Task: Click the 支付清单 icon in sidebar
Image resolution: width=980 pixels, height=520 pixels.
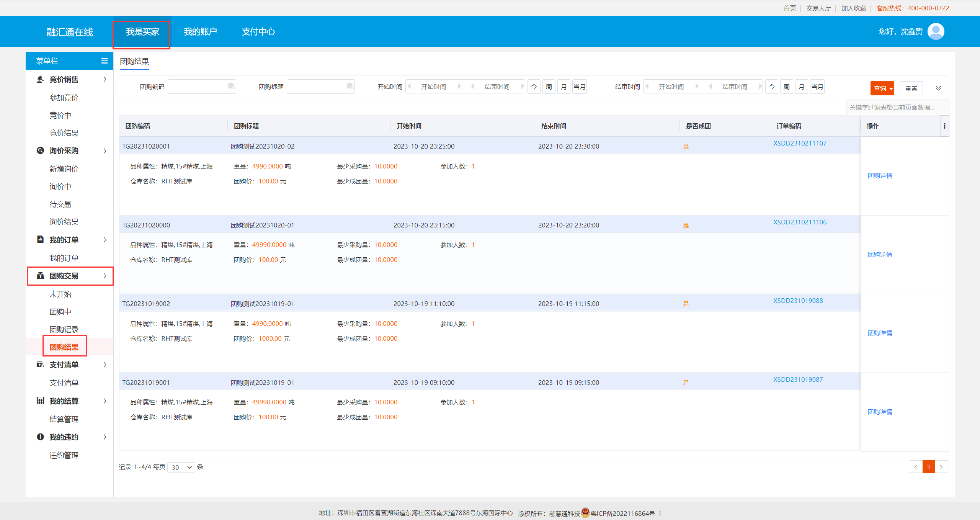Action: [40, 365]
